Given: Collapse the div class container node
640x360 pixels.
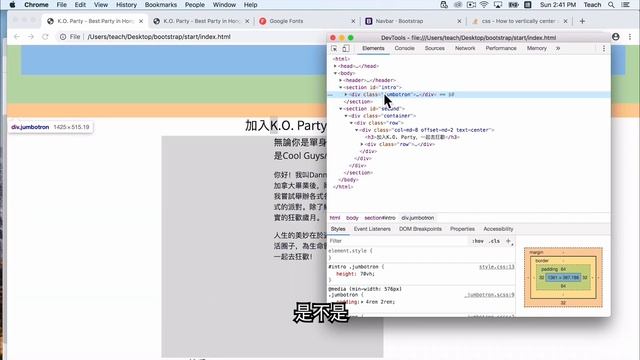Looking at the screenshot, I should (x=346, y=116).
